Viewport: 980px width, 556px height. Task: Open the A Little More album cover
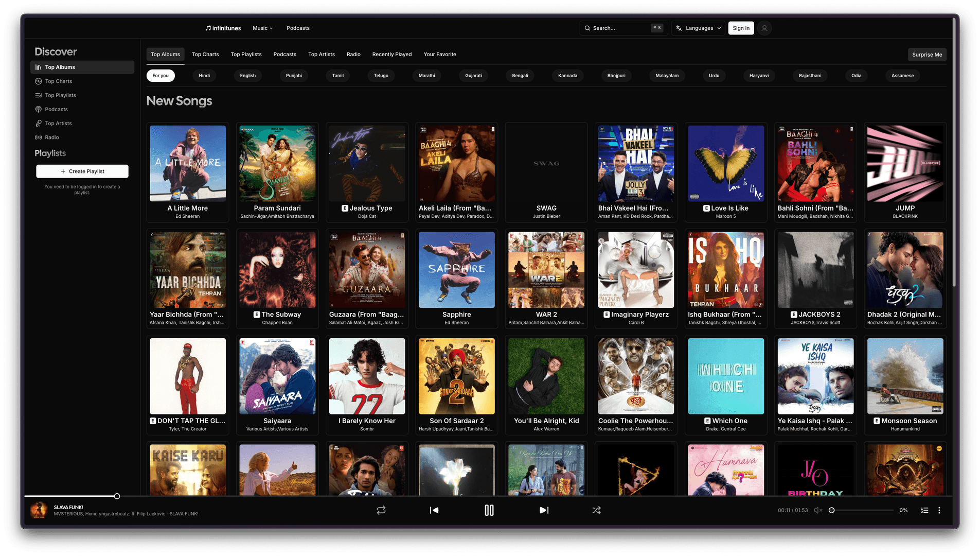188,164
